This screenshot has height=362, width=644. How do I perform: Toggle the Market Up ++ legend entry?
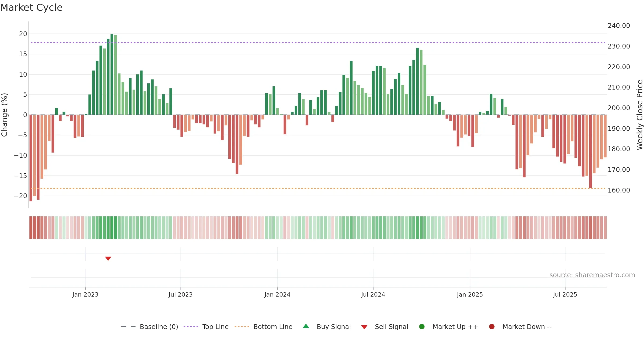(448, 327)
